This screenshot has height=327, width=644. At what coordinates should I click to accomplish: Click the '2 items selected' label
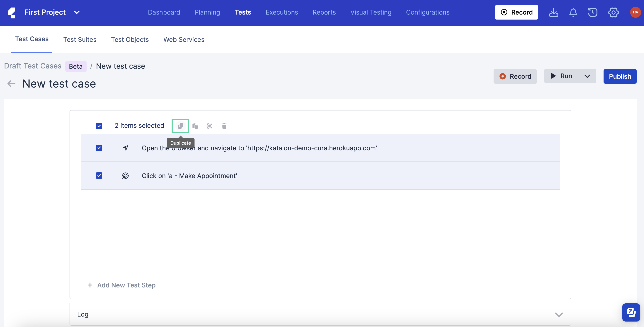(139, 126)
